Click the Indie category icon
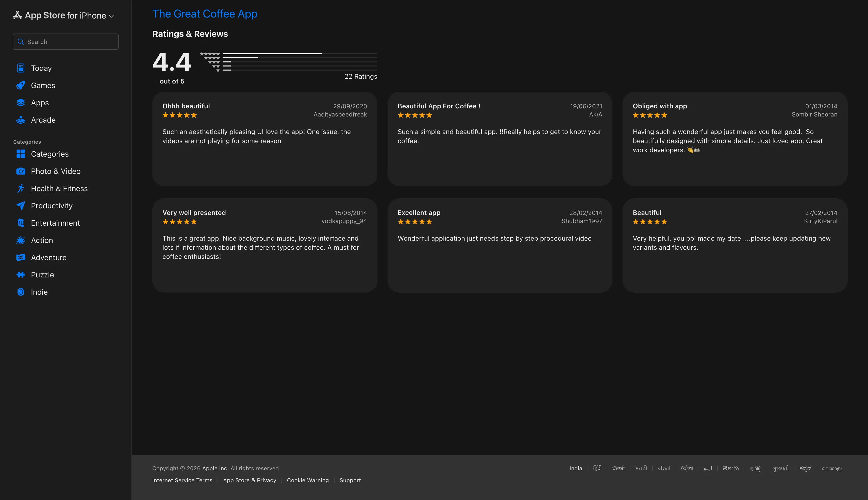Viewport: 868px width, 500px height. 21,292
